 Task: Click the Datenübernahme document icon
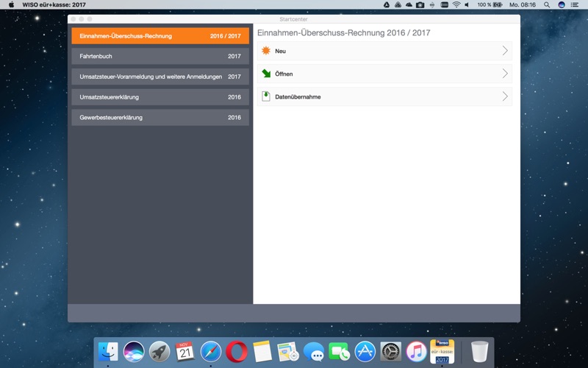(x=266, y=96)
